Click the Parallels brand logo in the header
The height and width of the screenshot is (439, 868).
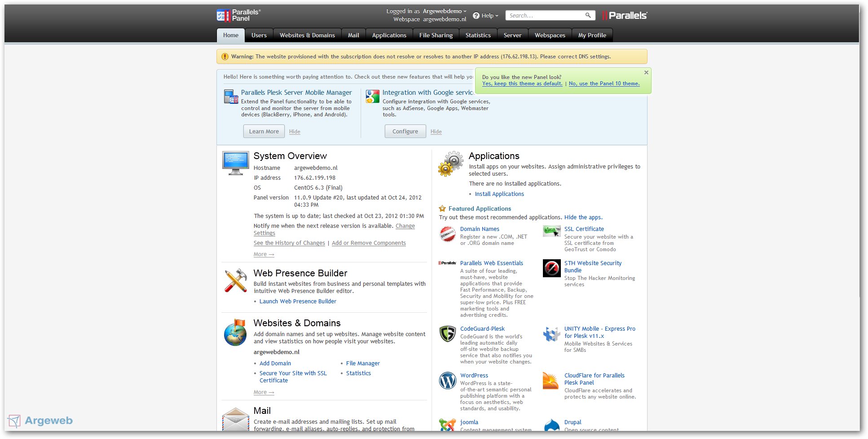(625, 15)
